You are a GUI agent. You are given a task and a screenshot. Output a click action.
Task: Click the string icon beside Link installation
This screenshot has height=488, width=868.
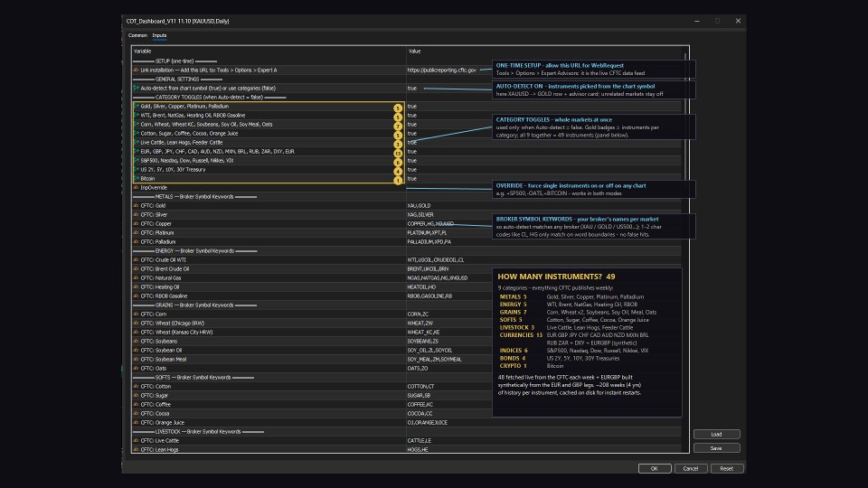point(136,70)
